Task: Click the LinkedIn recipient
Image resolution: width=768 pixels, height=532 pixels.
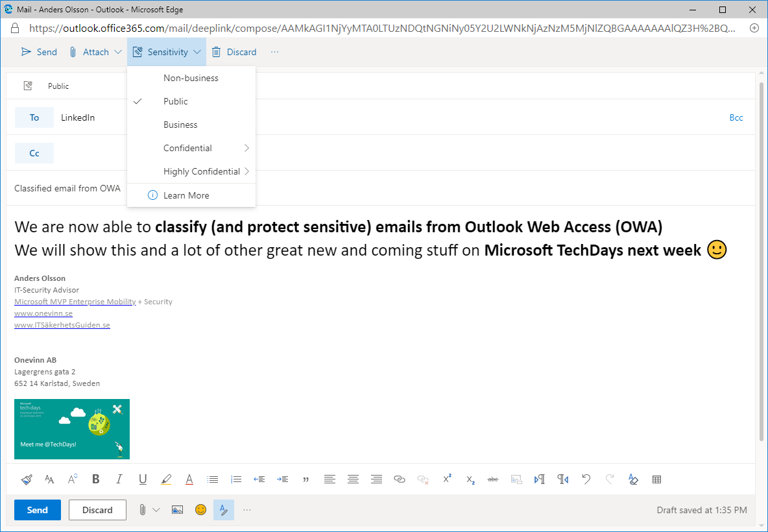Action: tap(78, 117)
